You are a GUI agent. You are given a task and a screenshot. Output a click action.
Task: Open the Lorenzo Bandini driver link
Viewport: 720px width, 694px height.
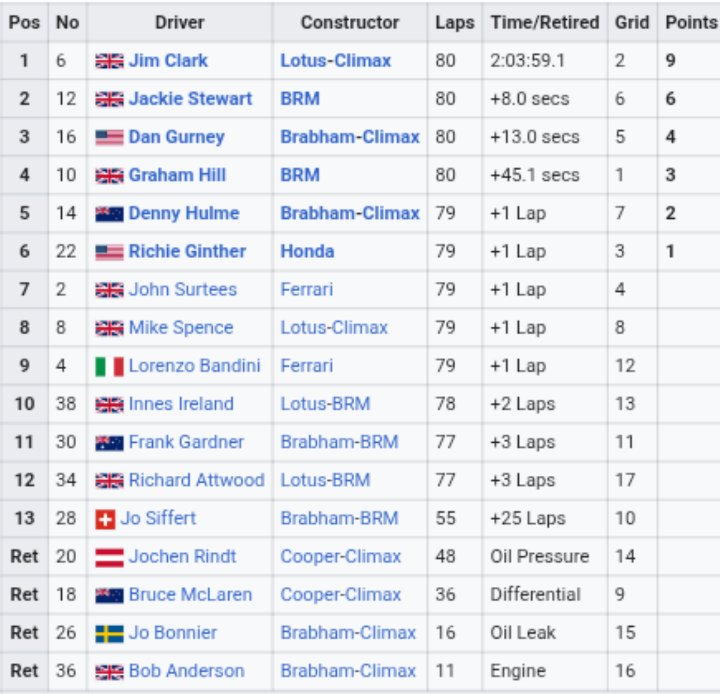195,366
